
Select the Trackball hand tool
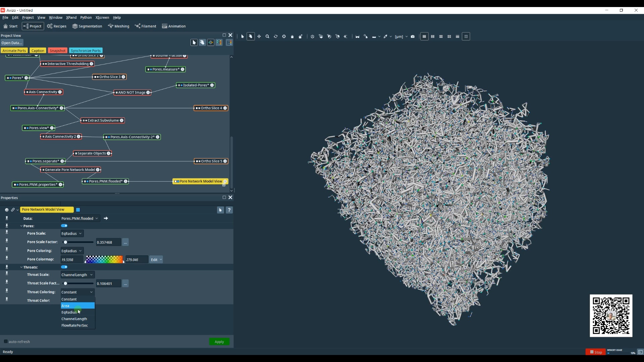pyautogui.click(x=251, y=37)
